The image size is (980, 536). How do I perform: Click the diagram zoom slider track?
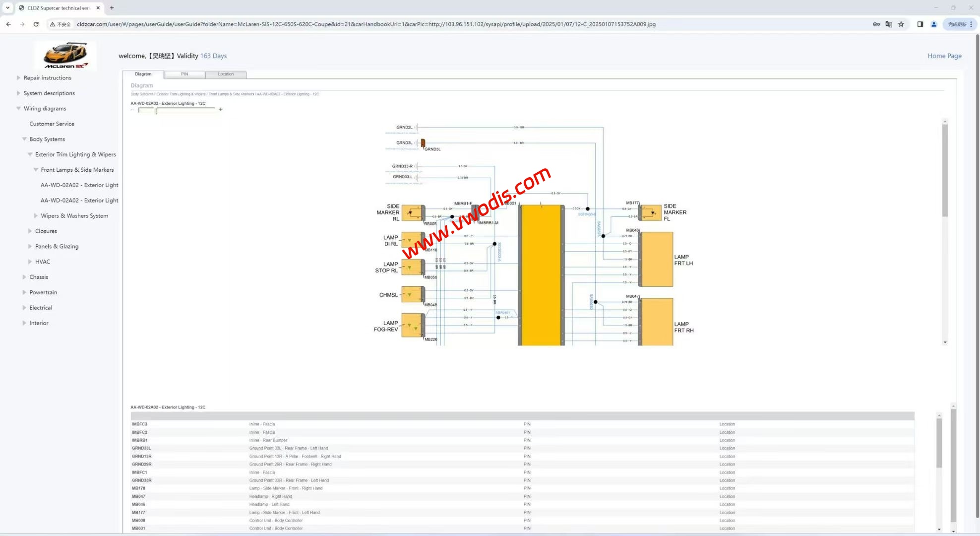(177, 110)
